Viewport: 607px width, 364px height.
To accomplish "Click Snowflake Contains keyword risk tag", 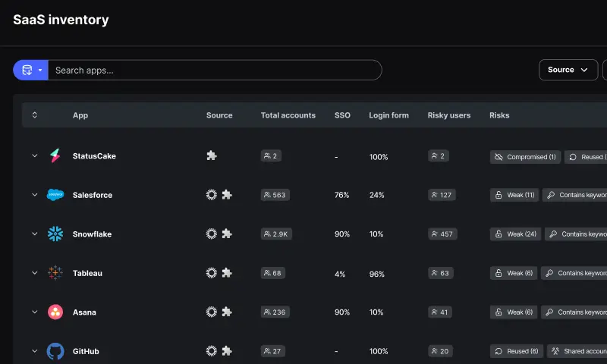I will [x=576, y=234].
